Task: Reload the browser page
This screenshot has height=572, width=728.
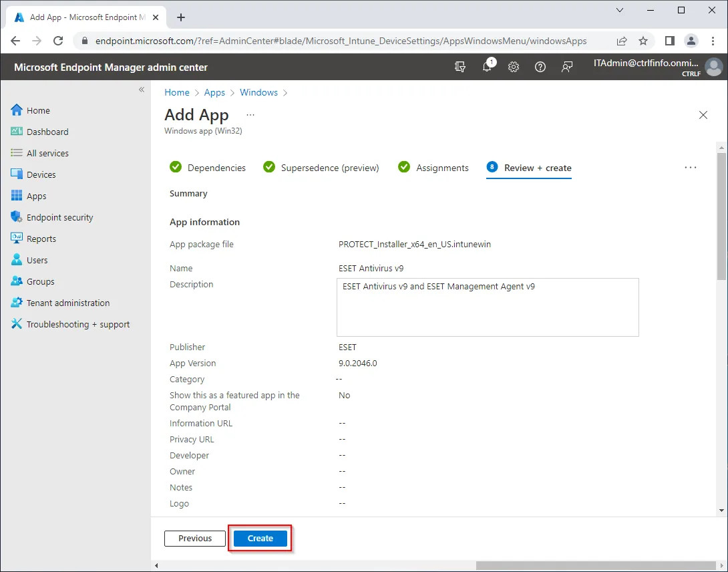Action: [x=58, y=41]
